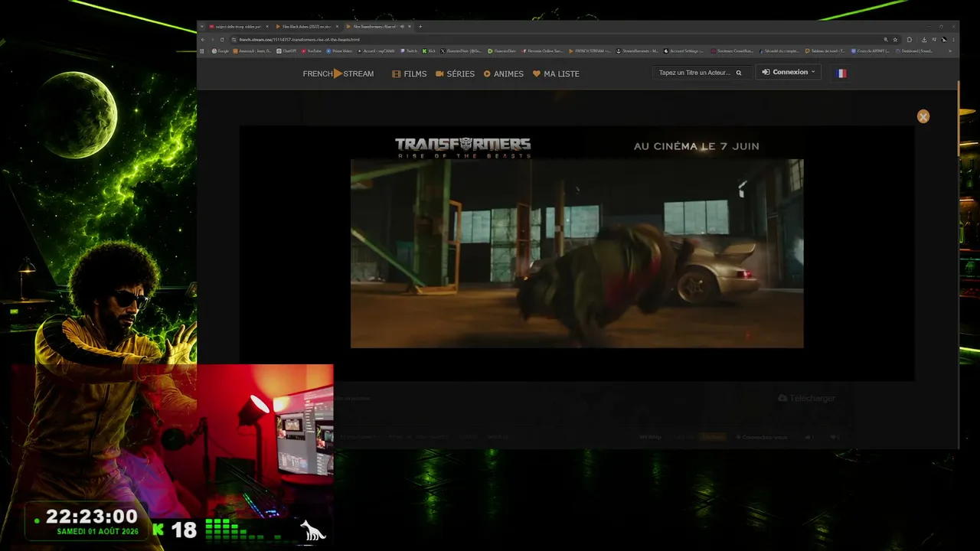Switch to the Black Adam film tab
980x551 pixels.
tap(305, 26)
